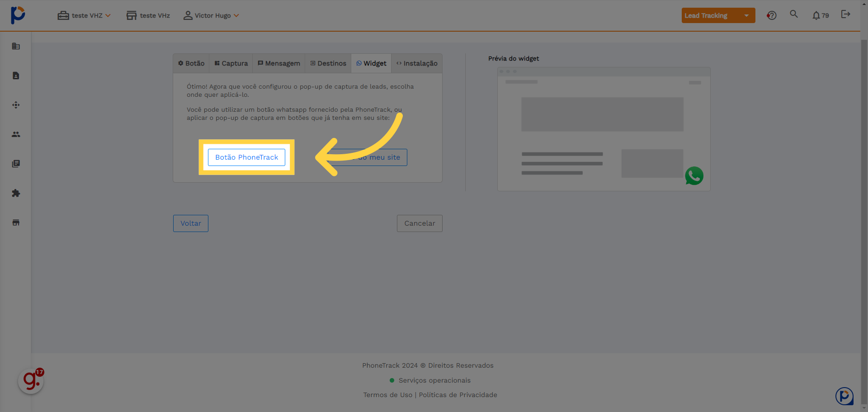Click the Voltar button
This screenshot has height=412, width=868.
coord(191,223)
